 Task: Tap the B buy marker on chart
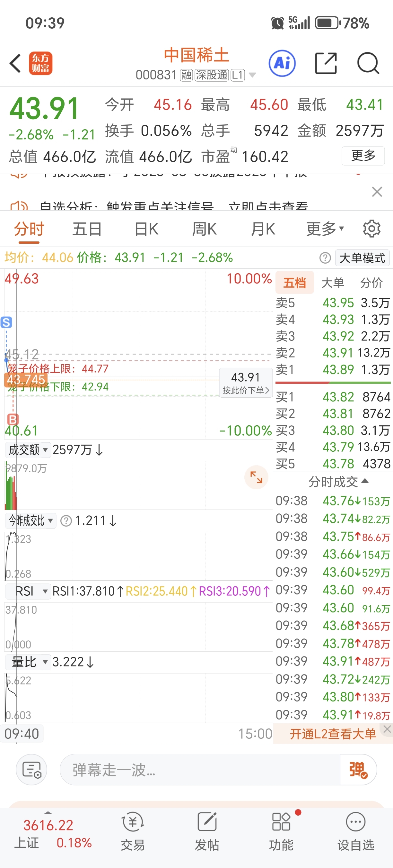tap(13, 420)
